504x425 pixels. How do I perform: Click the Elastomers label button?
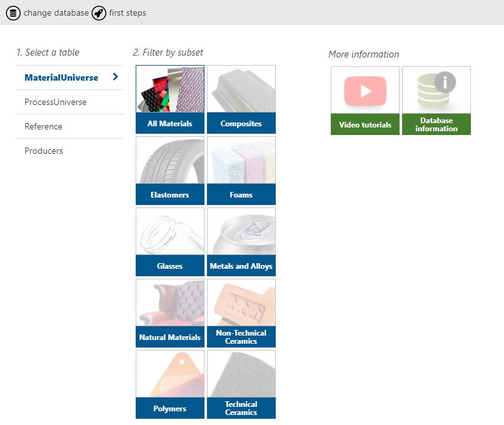[170, 194]
